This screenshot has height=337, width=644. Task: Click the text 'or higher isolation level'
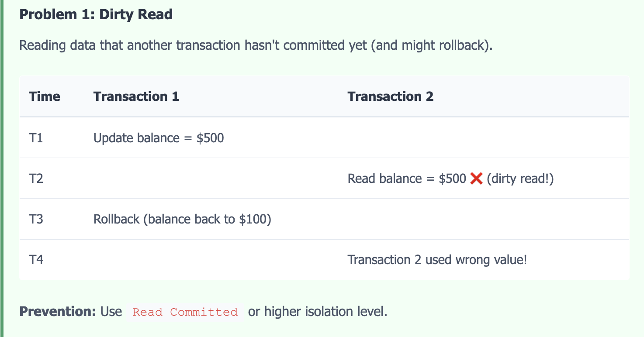(x=318, y=312)
